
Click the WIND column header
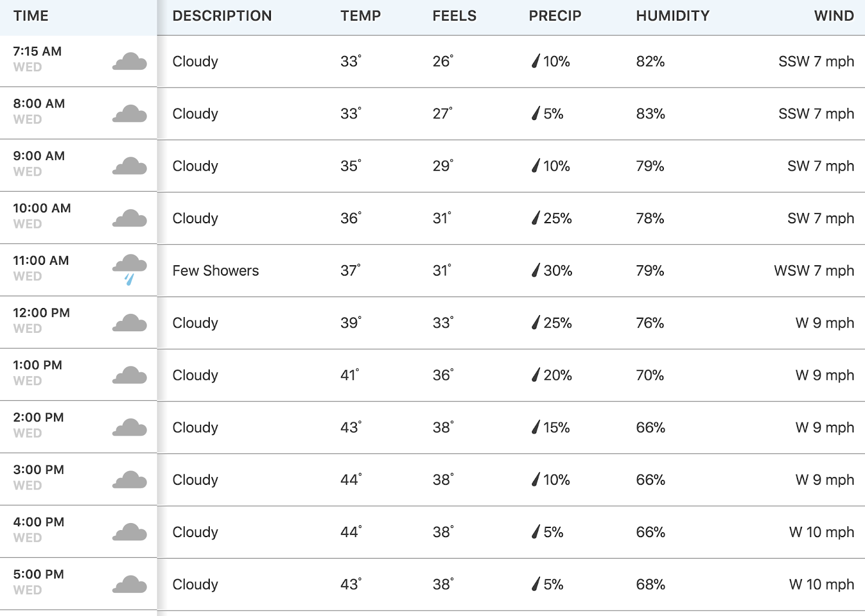click(x=834, y=16)
